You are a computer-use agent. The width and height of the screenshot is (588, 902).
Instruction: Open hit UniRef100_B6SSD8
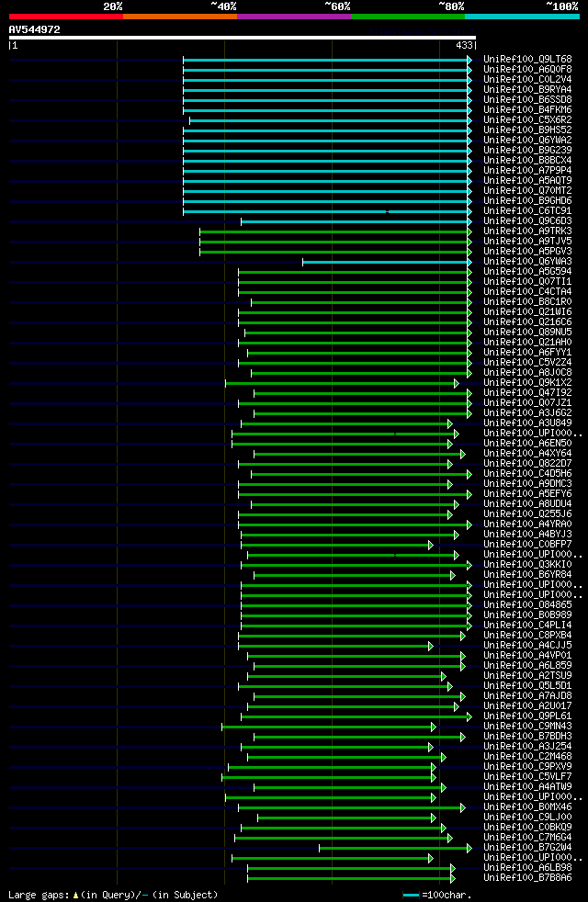click(527, 100)
